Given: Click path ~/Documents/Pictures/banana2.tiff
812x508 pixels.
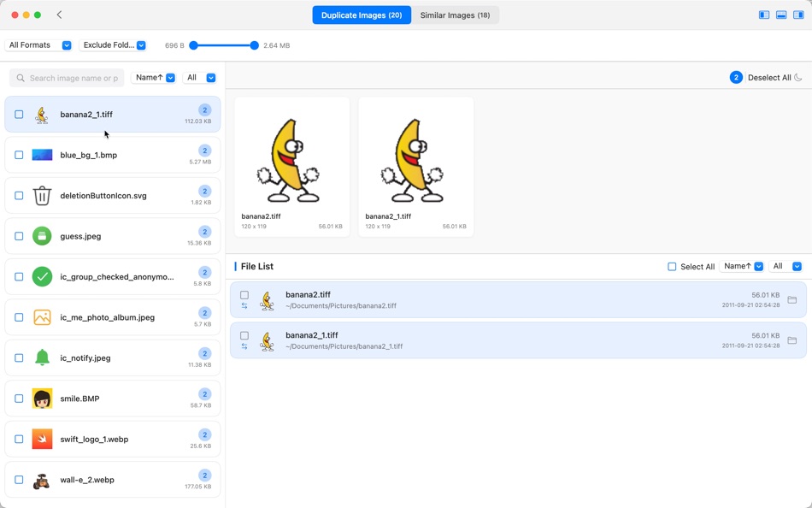Looking at the screenshot, I should 341,306.
